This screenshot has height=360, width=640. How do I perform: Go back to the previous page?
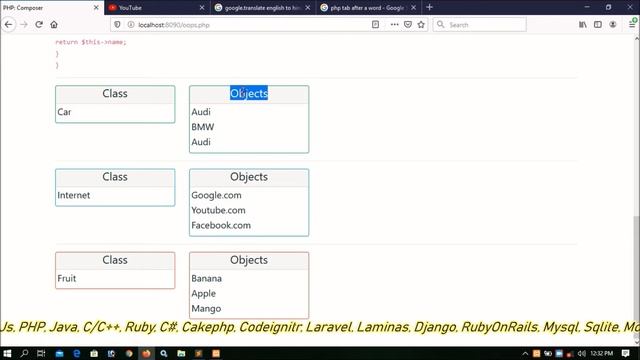pos(9,24)
